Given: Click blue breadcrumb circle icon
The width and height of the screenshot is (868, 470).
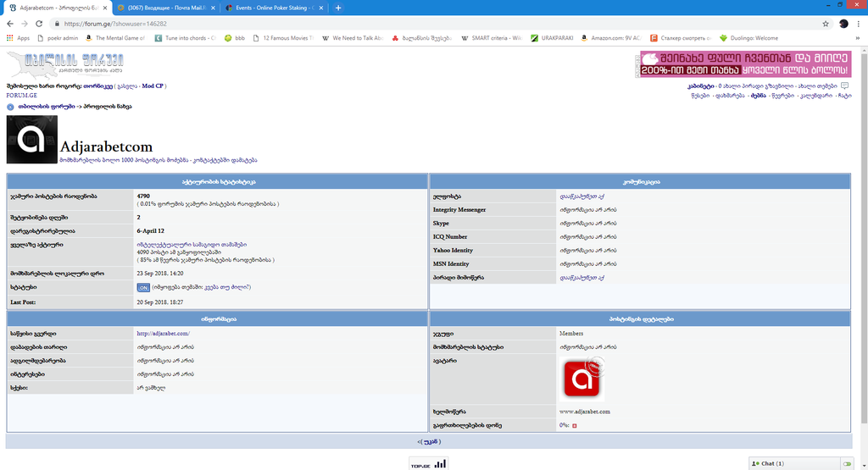Looking at the screenshot, I should tap(10, 107).
